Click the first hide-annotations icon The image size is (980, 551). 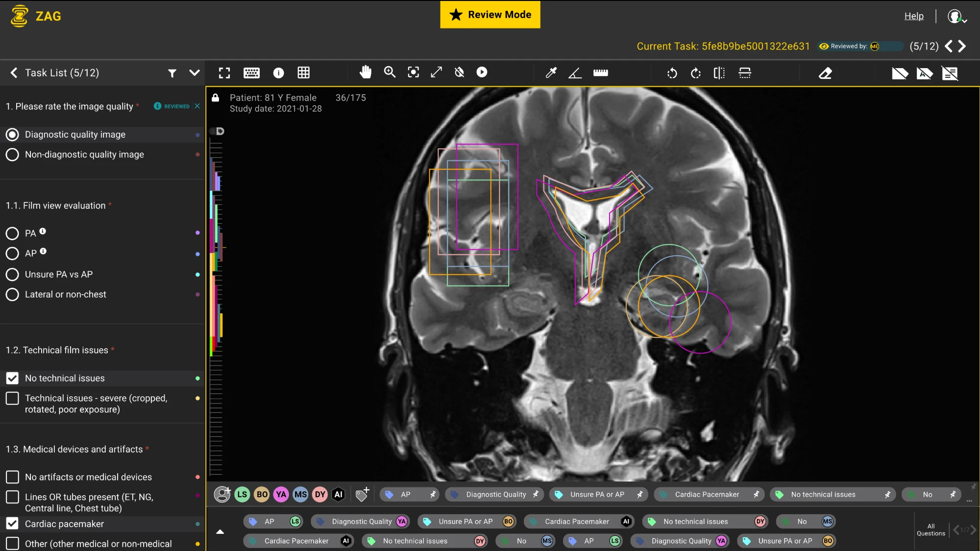point(900,74)
